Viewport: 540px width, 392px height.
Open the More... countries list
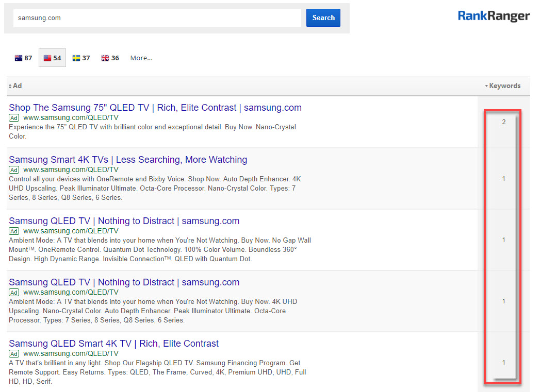coord(141,58)
